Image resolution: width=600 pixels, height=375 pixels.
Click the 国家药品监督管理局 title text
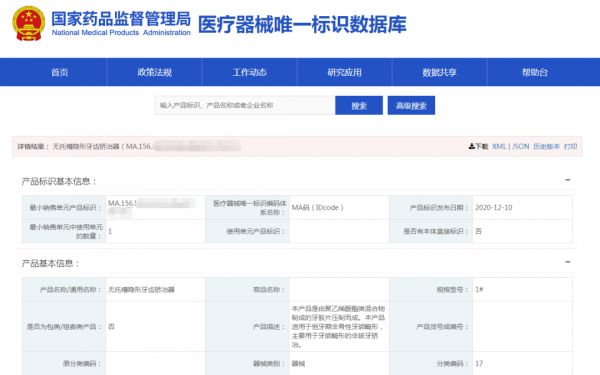pyautogui.click(x=121, y=19)
